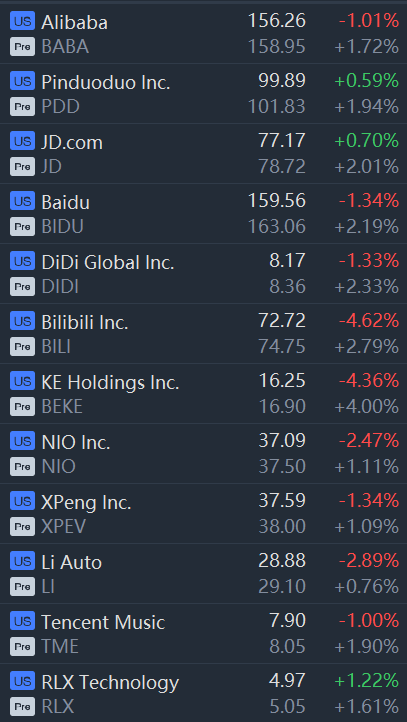407x722 pixels.
Task: Click the US badge beside Tencent Music
Action: tap(22, 621)
